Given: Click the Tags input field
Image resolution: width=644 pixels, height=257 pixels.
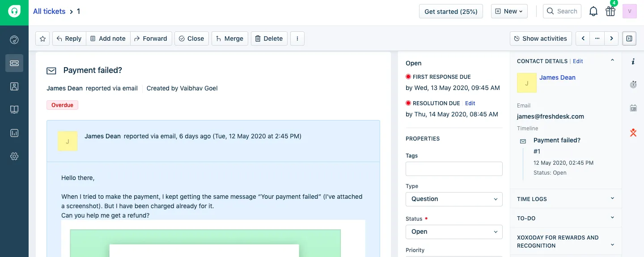Looking at the screenshot, I should [x=454, y=169].
